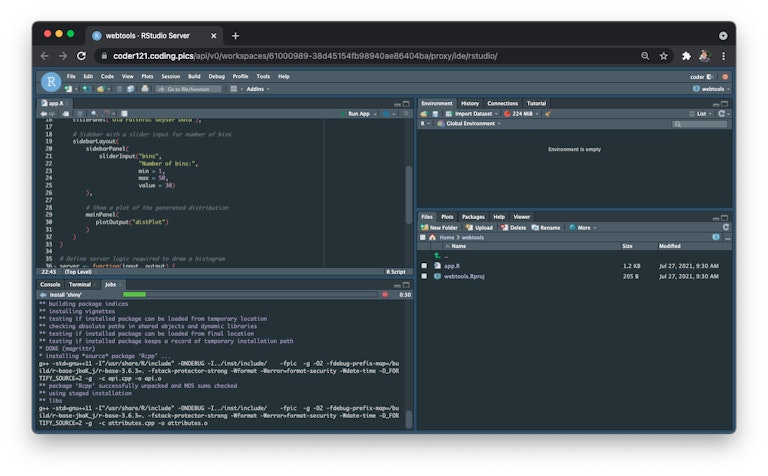Click the code tools wand icon
The height and width of the screenshot is (476, 768).
[x=107, y=114]
